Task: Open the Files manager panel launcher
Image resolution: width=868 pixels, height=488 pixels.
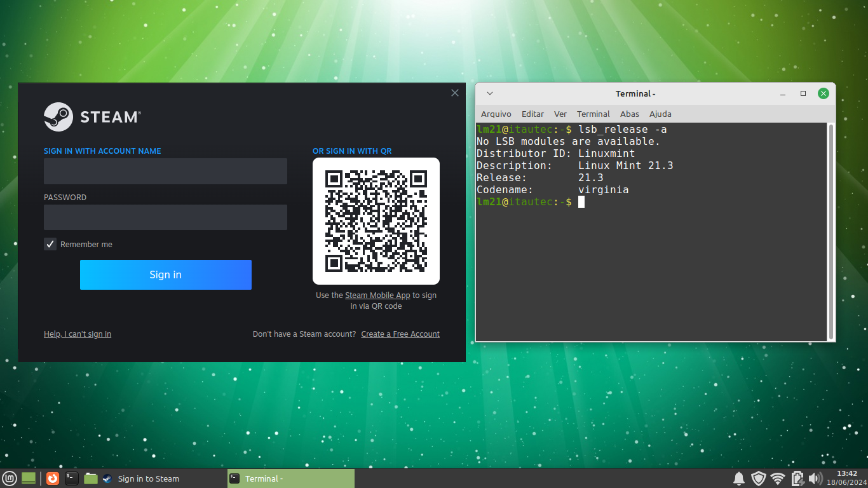Action: coord(91,478)
